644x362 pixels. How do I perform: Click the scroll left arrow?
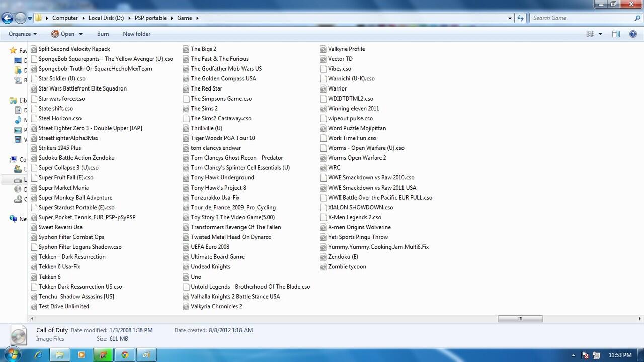[x=32, y=319]
